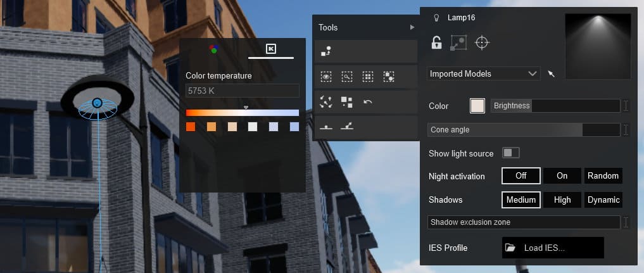Click the curved undo arrow in Tools
This screenshot has height=273, width=644.
click(367, 101)
